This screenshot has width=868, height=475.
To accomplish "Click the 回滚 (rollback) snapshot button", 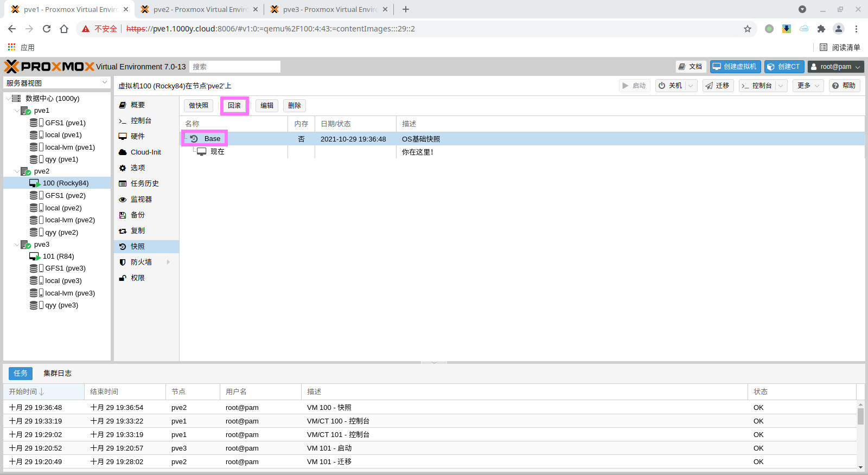I will pos(234,106).
